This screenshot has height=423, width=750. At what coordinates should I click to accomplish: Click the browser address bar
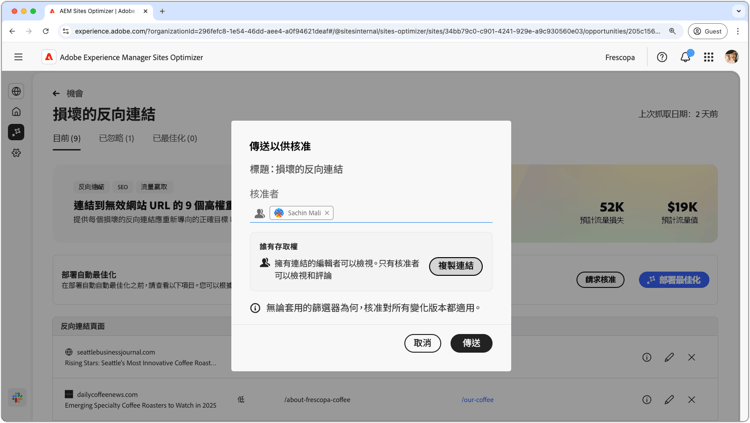pos(367,31)
